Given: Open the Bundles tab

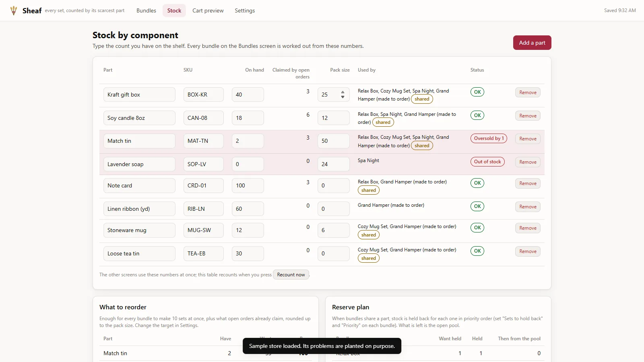Looking at the screenshot, I should click(x=146, y=10).
